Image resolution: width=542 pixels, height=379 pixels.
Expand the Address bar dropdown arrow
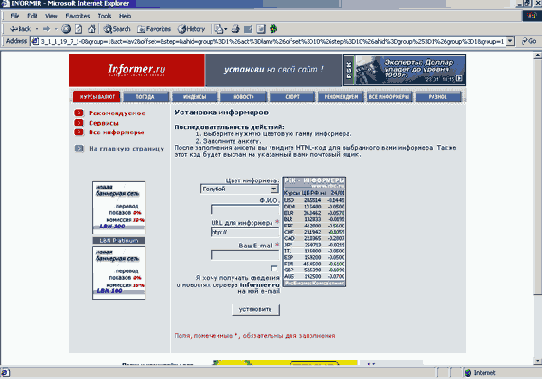click(x=510, y=41)
